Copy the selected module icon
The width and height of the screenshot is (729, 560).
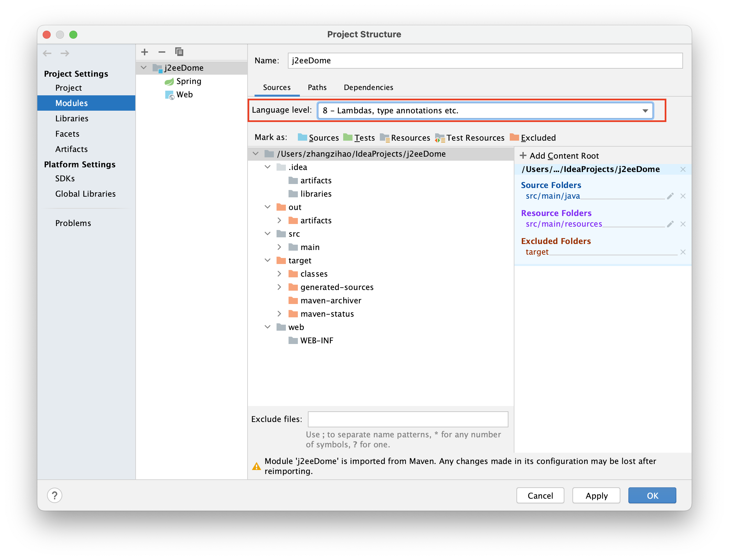tap(179, 52)
